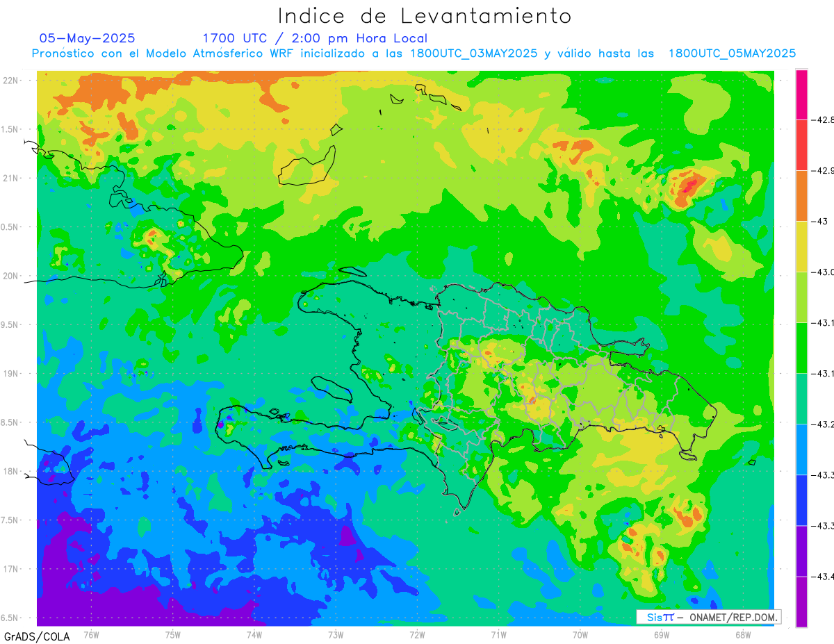Click the yellow-green legend color swatch
Image resolution: width=834 pixels, height=644 pixels.
tap(801, 297)
